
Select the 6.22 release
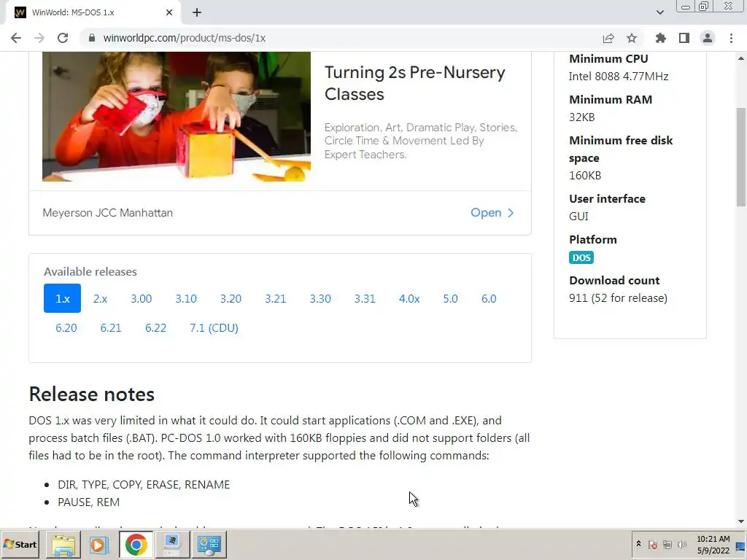[156, 328]
